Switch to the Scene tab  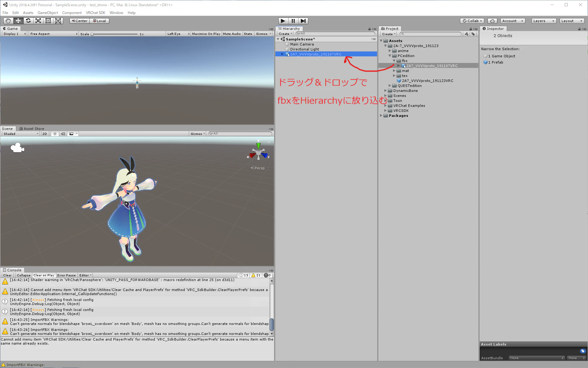tap(7, 129)
